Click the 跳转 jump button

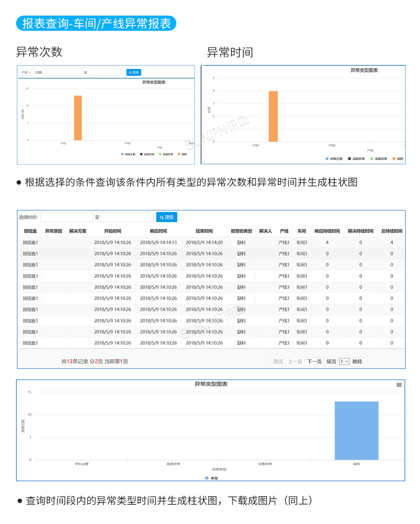[x=357, y=361]
